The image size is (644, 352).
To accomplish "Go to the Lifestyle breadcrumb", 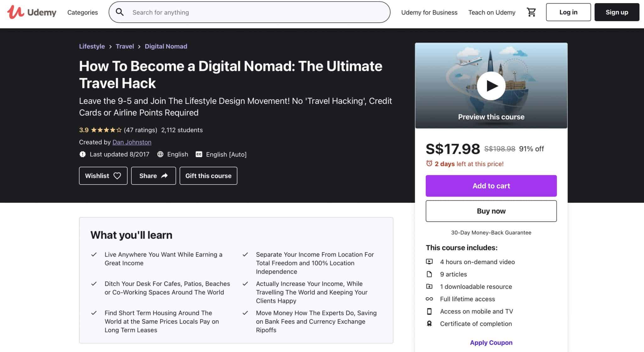I will (x=92, y=46).
